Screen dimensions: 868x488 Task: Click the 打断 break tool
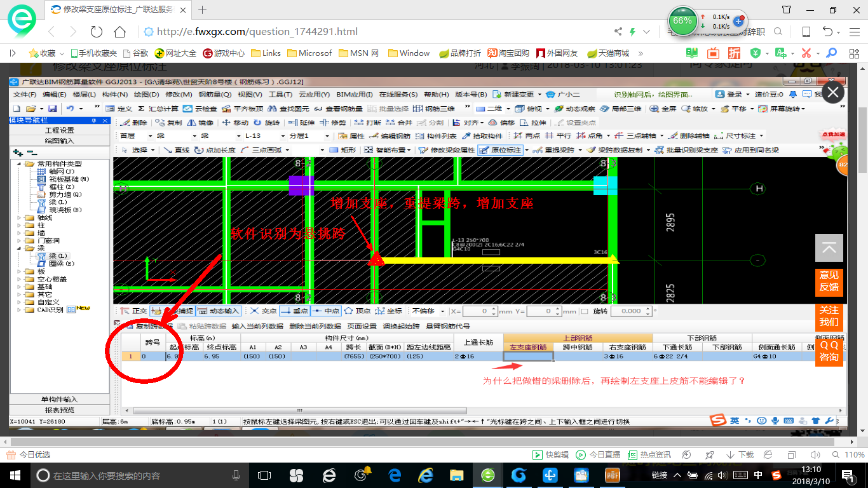[367, 123]
